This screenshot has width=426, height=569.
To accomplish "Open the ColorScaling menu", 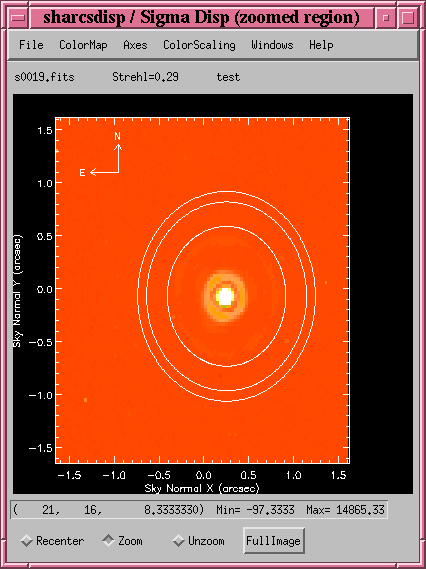I will coord(199,45).
